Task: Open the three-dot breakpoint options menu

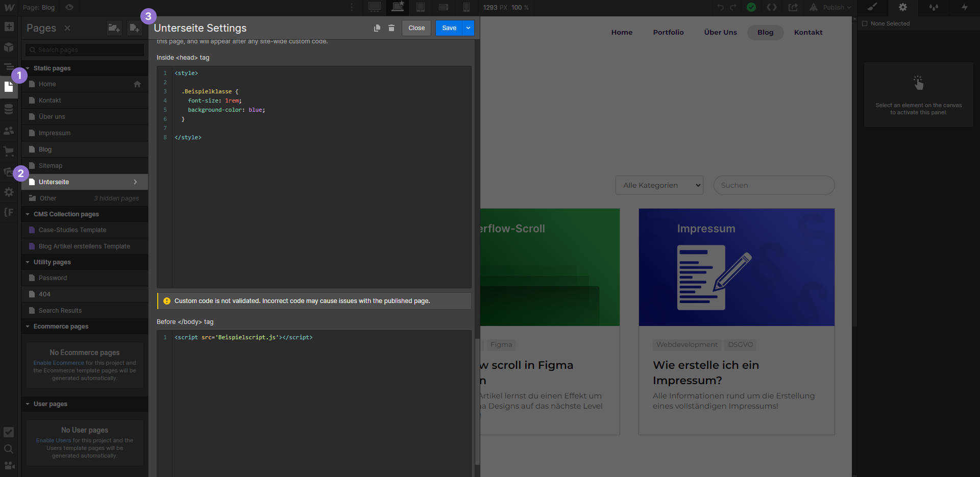Action: (352, 8)
